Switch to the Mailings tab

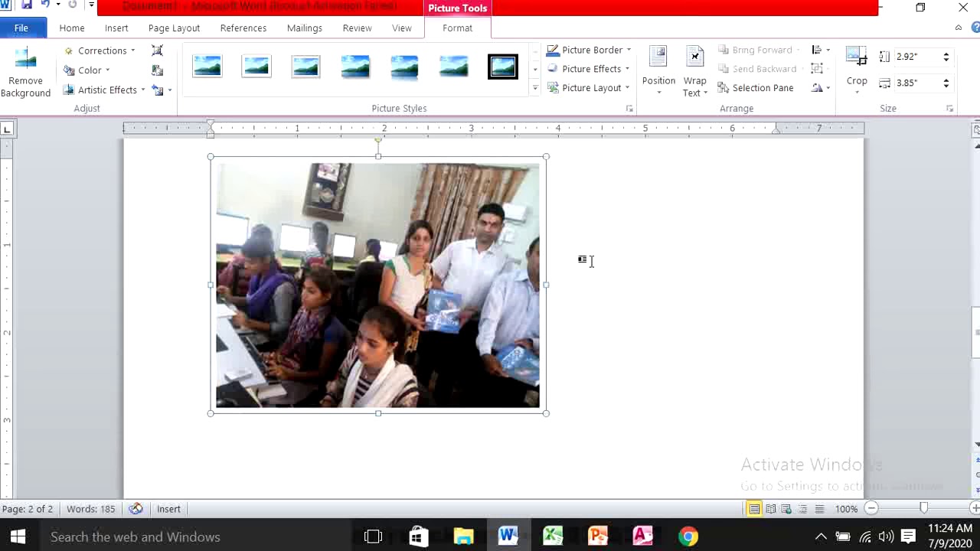[x=305, y=28]
